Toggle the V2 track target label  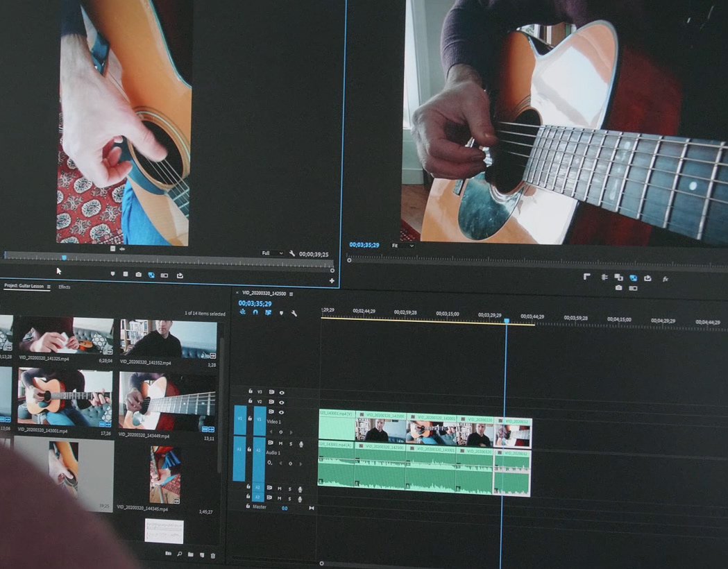260,402
